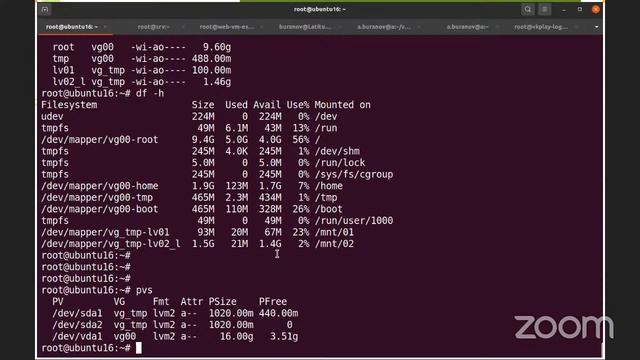The width and height of the screenshot is (640, 360).
Task: Click the '/dev/shm' mount point
Action: pyautogui.click(x=337, y=151)
